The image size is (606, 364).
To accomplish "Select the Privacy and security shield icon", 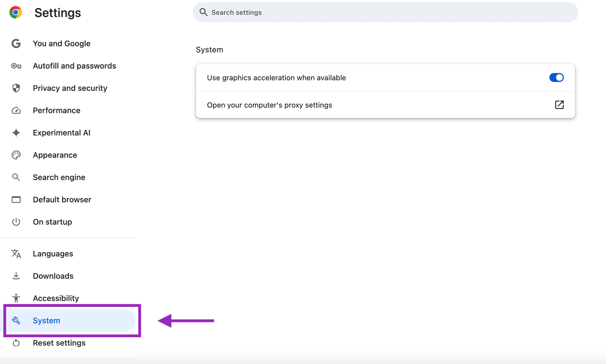I will tap(16, 88).
